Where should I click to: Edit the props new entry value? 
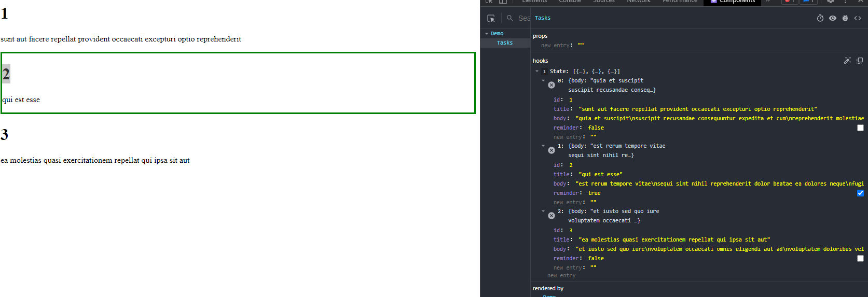(581, 46)
